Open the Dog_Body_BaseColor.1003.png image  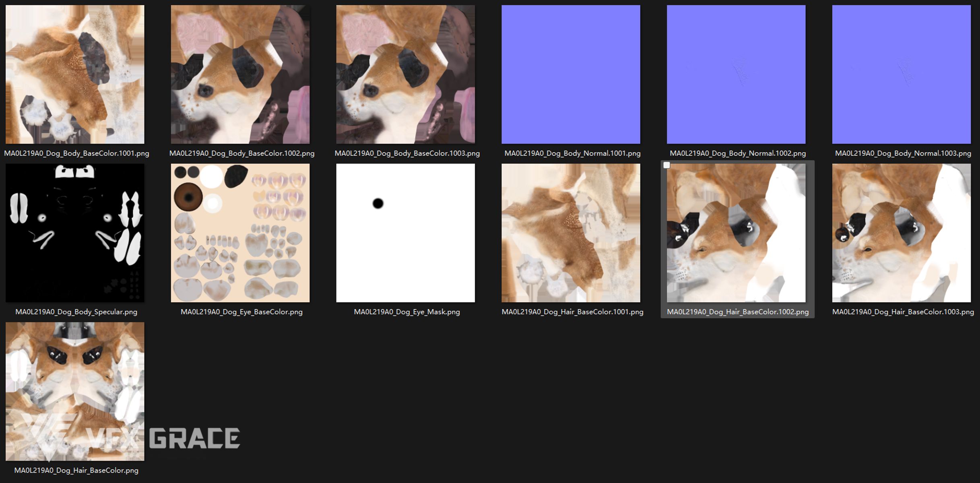pyautogui.click(x=406, y=74)
